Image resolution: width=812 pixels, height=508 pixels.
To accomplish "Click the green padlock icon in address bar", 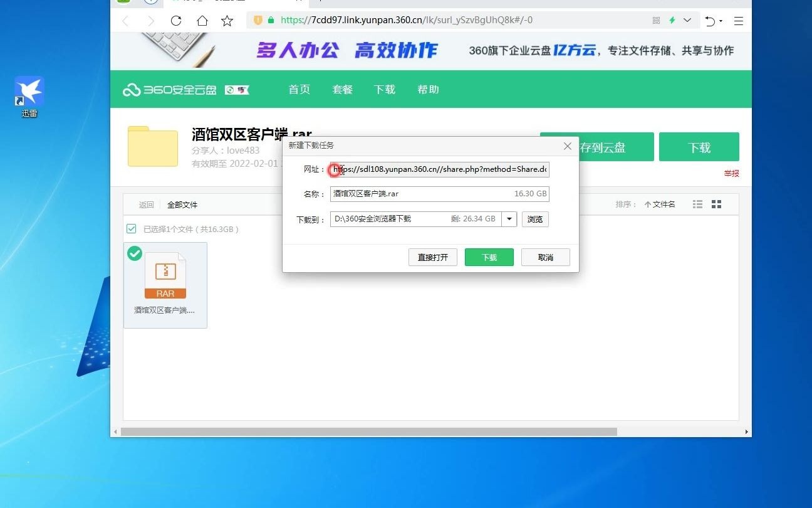I will [x=271, y=20].
